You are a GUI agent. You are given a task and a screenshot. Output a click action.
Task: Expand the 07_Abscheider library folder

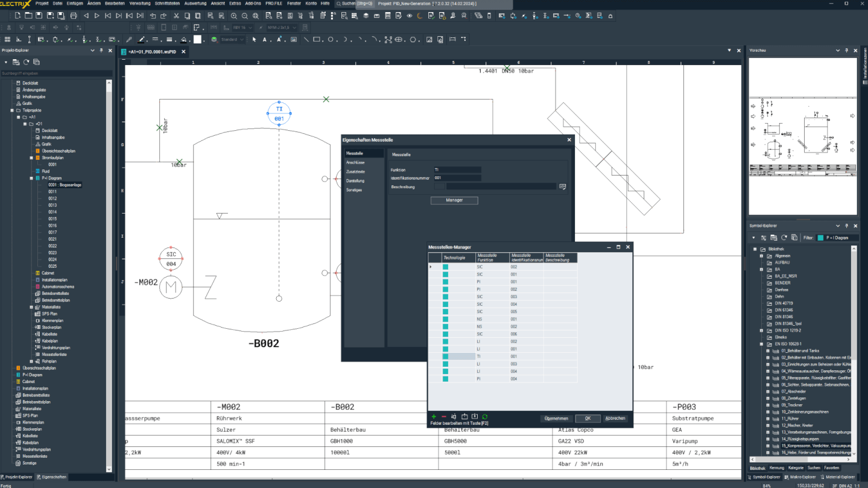(x=768, y=391)
